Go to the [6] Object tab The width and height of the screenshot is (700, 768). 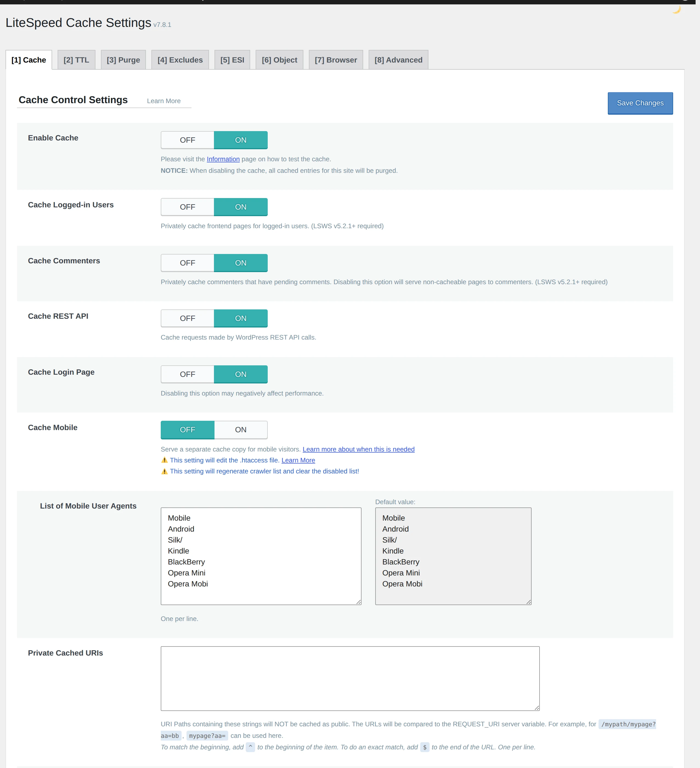(x=279, y=60)
